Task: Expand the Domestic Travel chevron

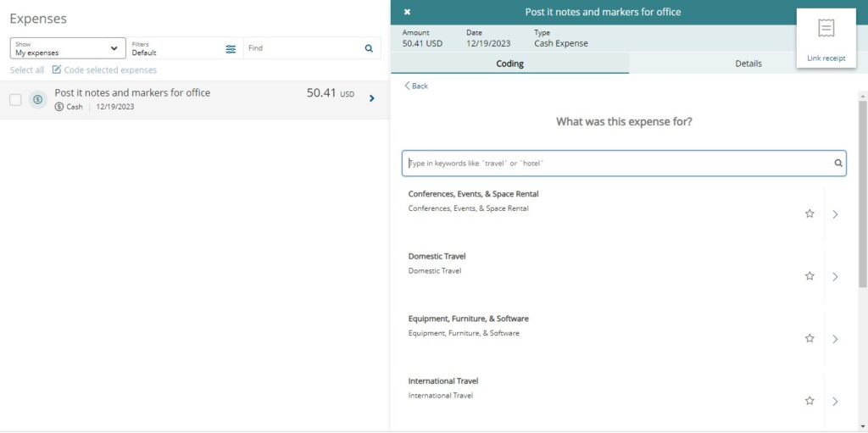Action: pos(835,276)
